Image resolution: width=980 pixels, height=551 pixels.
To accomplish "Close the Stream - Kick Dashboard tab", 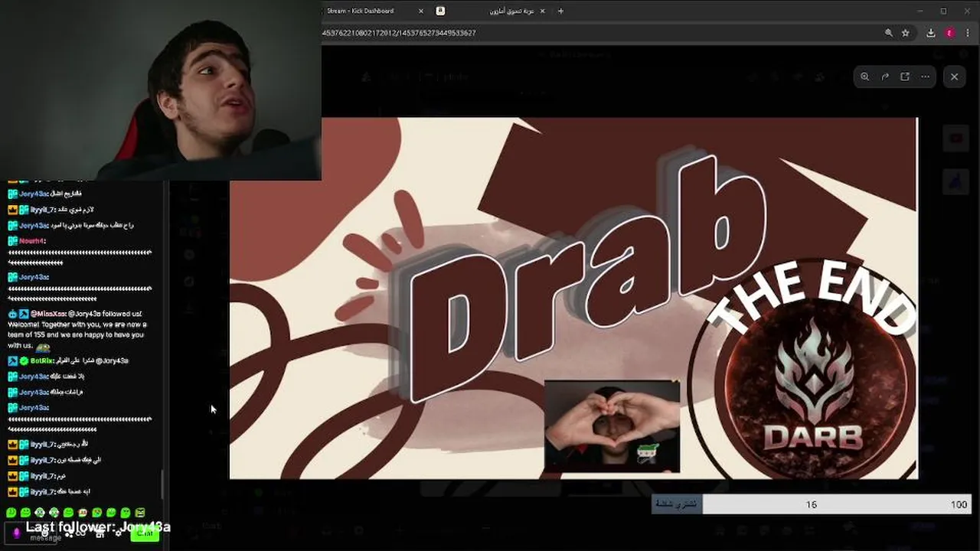I will pyautogui.click(x=421, y=11).
